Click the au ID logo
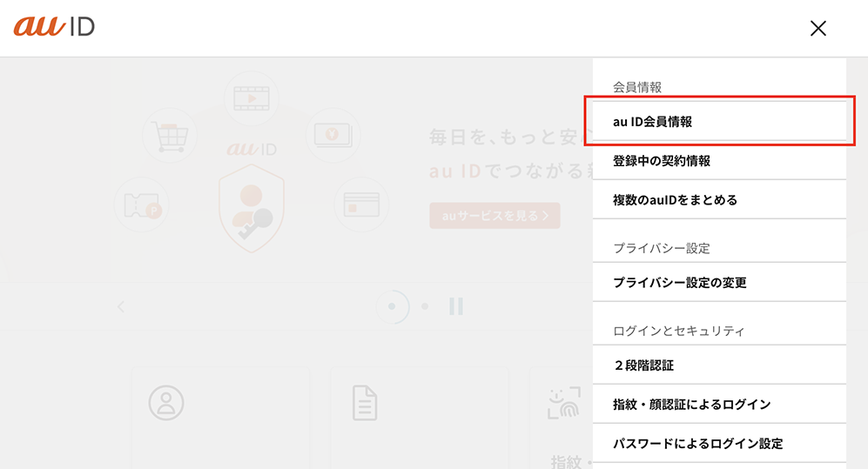The width and height of the screenshot is (868, 469). click(x=54, y=27)
